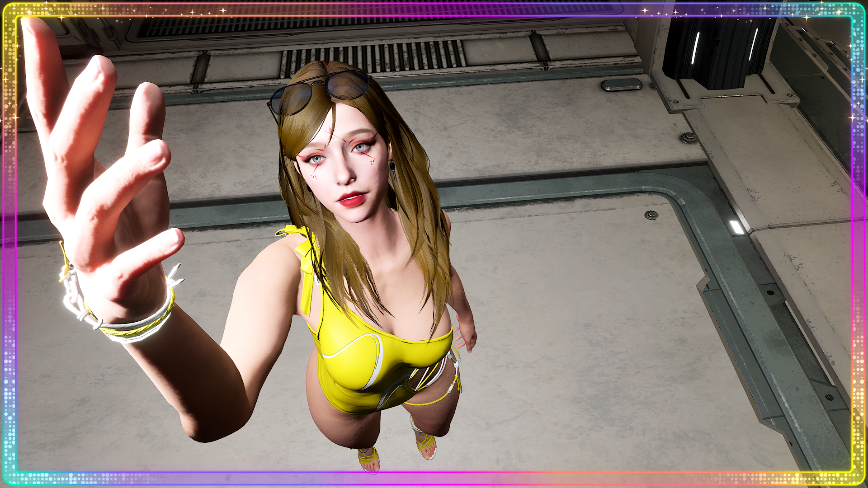Viewport: 868px width, 488px height.
Task: Click the oval metal plate on the floor
Action: coord(621,84)
